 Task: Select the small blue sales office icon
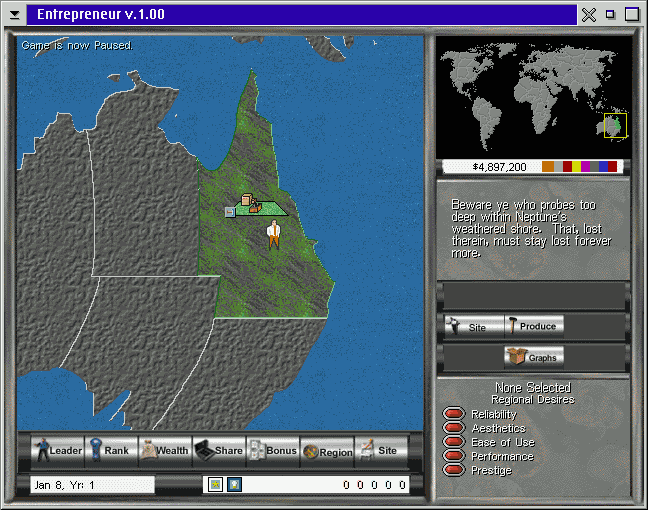tap(230, 212)
